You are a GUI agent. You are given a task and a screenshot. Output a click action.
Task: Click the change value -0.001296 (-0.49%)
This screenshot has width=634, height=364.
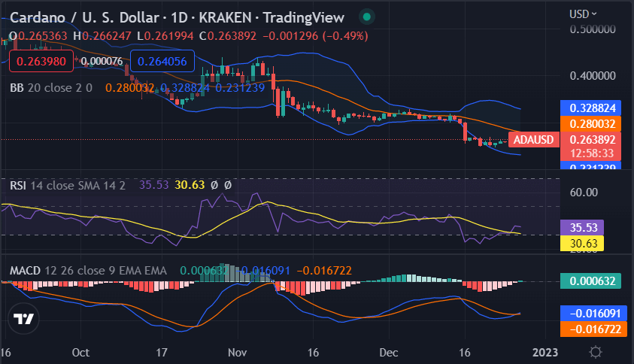[315, 36]
